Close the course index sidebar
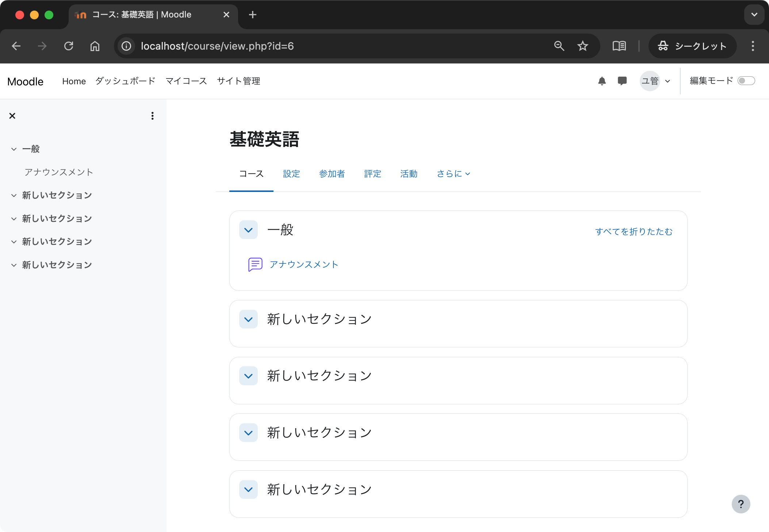The image size is (769, 532). pyautogui.click(x=12, y=116)
